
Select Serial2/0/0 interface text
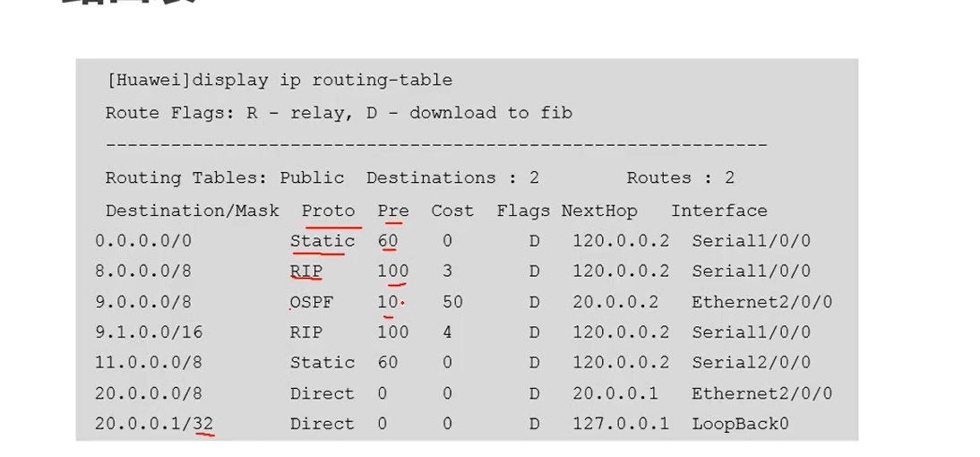752,363
